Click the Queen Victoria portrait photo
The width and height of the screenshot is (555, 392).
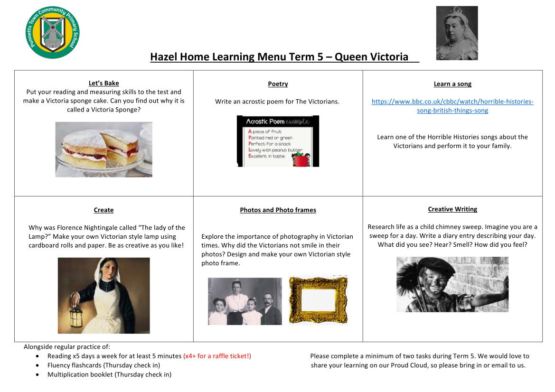[x=457, y=33]
